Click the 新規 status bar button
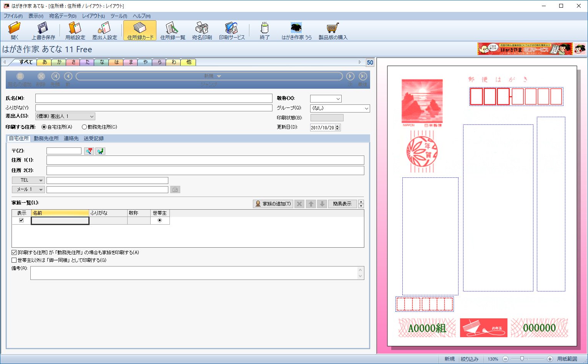This screenshot has height=364, width=588. 450,359
